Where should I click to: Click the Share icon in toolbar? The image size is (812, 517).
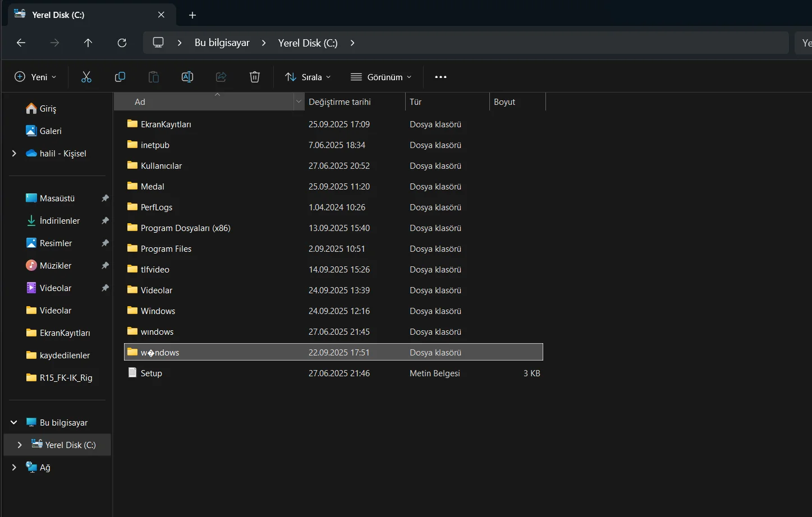point(221,77)
